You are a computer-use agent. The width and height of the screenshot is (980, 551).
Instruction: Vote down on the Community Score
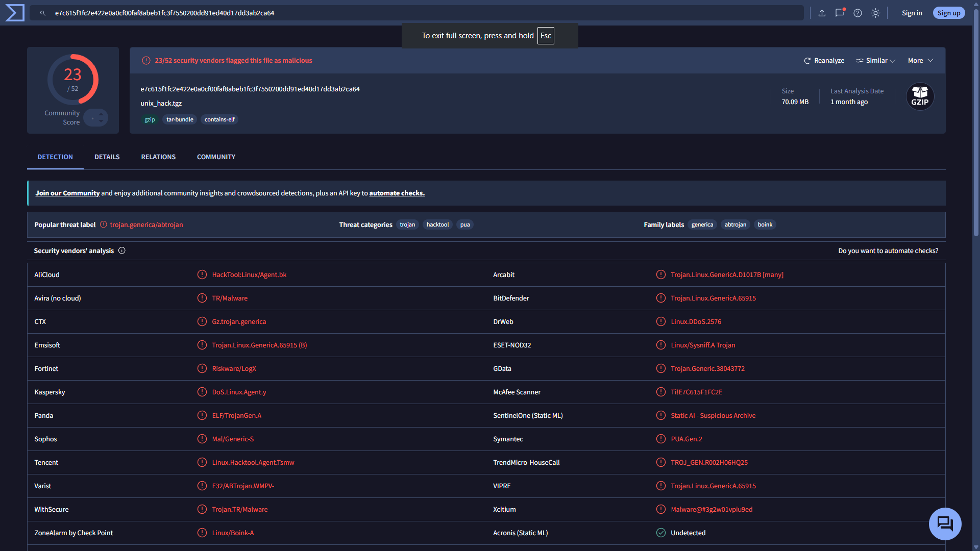pos(101,121)
